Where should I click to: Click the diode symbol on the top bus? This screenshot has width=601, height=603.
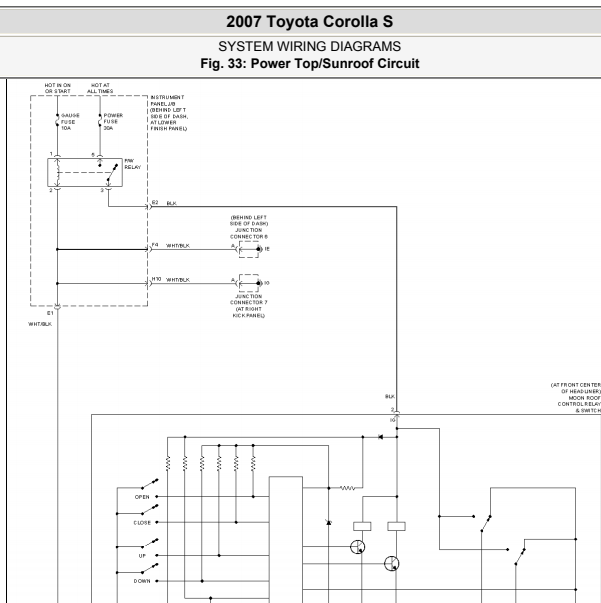click(381, 437)
